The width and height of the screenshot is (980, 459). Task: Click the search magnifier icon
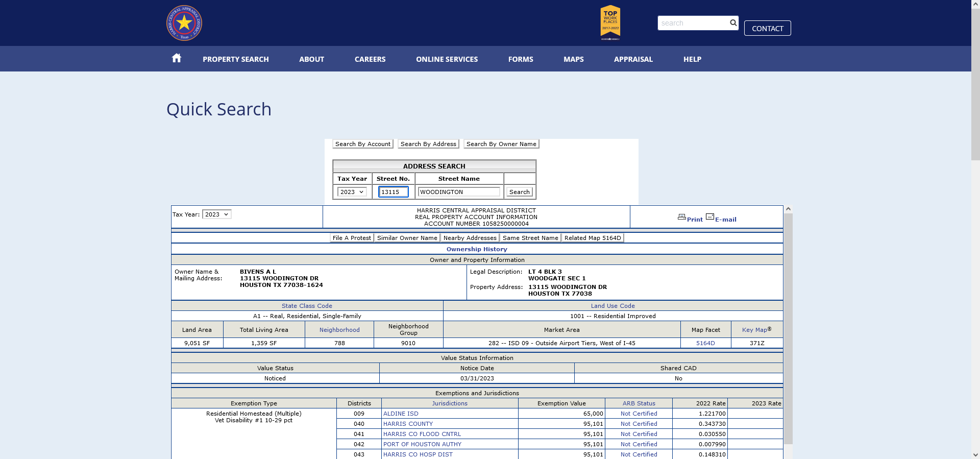(x=733, y=23)
